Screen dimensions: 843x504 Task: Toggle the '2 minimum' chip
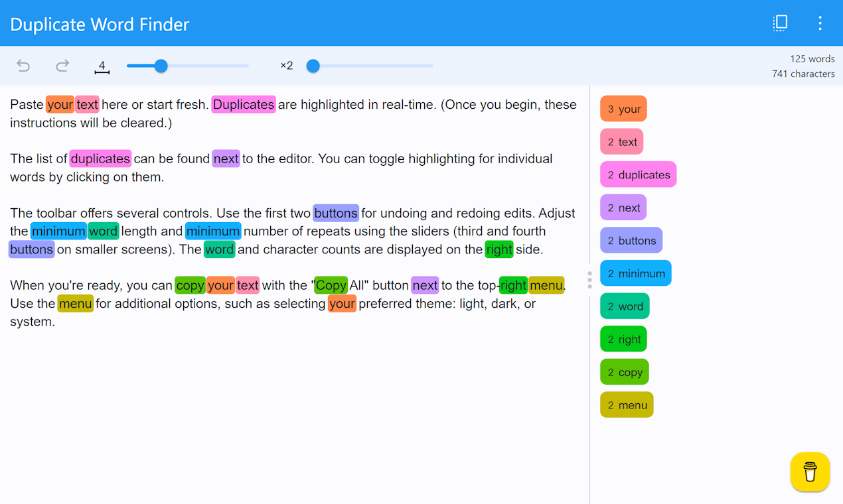point(636,273)
